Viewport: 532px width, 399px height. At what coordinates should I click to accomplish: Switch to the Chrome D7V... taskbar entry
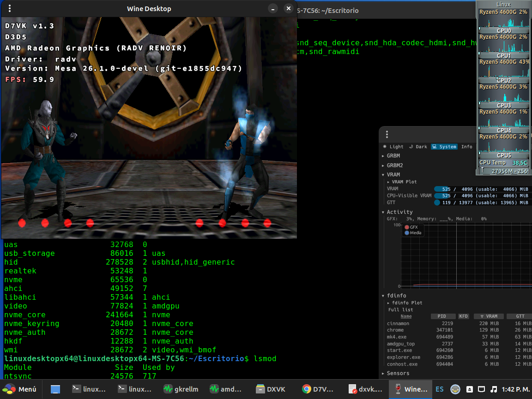318,389
